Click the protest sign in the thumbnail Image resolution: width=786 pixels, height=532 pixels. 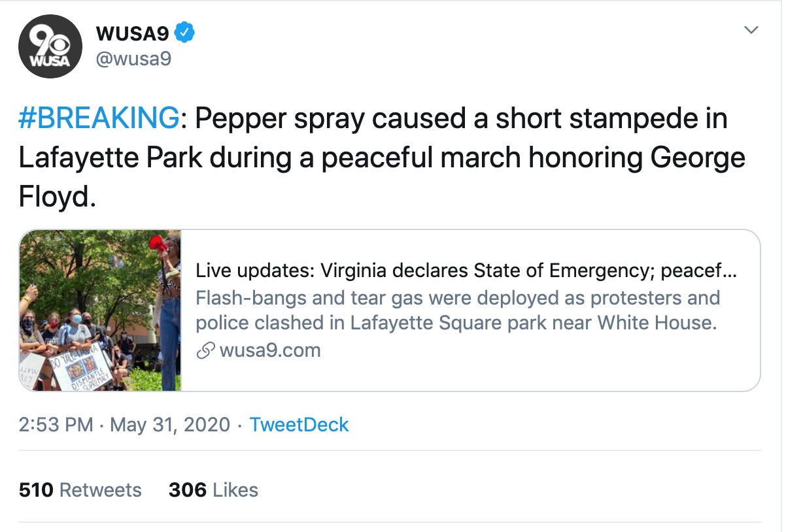coord(80,366)
